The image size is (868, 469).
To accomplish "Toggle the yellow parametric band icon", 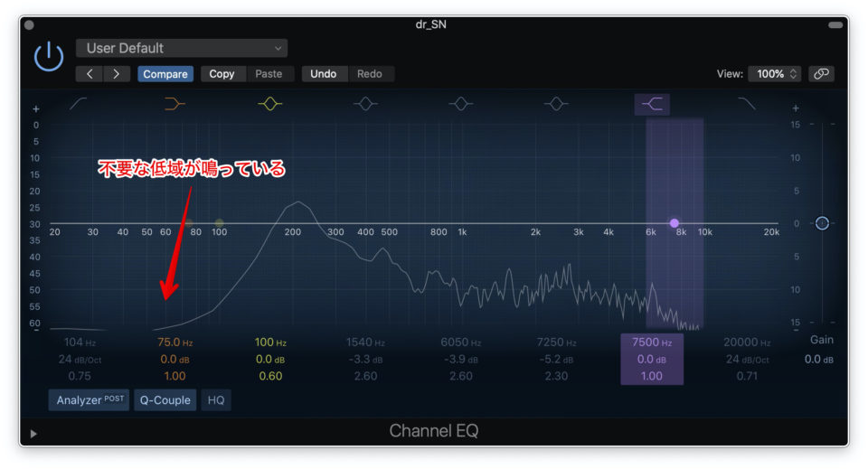I will click(x=269, y=105).
